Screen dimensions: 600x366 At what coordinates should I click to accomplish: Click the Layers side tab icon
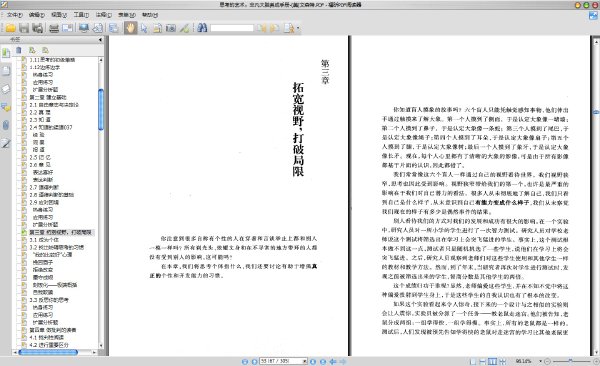6,89
